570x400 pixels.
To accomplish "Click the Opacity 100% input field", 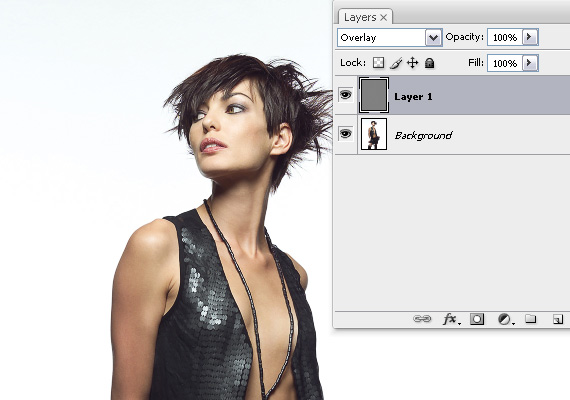I will 505,37.
